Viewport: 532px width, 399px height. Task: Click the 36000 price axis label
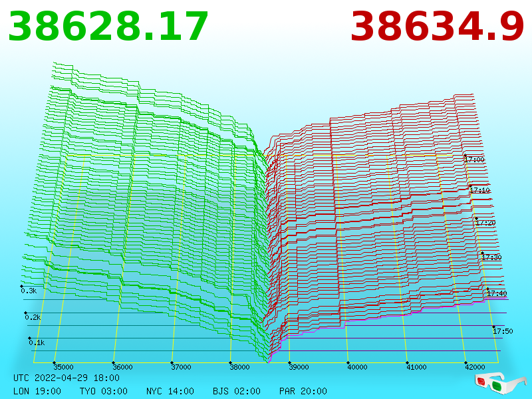pyautogui.click(x=122, y=367)
